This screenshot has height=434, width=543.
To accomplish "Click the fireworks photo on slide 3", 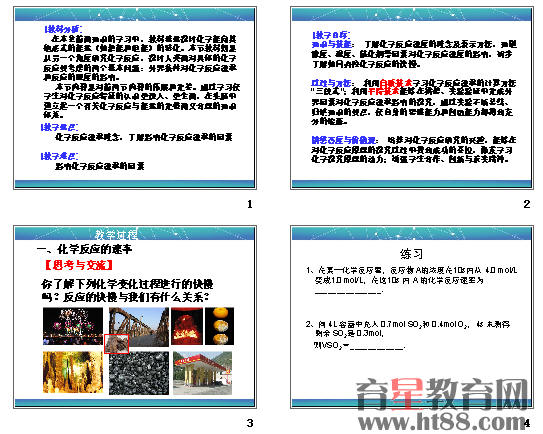I will coord(73,326).
